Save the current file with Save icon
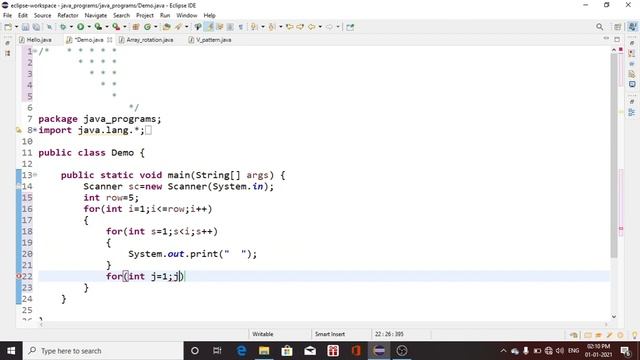640x360 pixels. coord(25,27)
